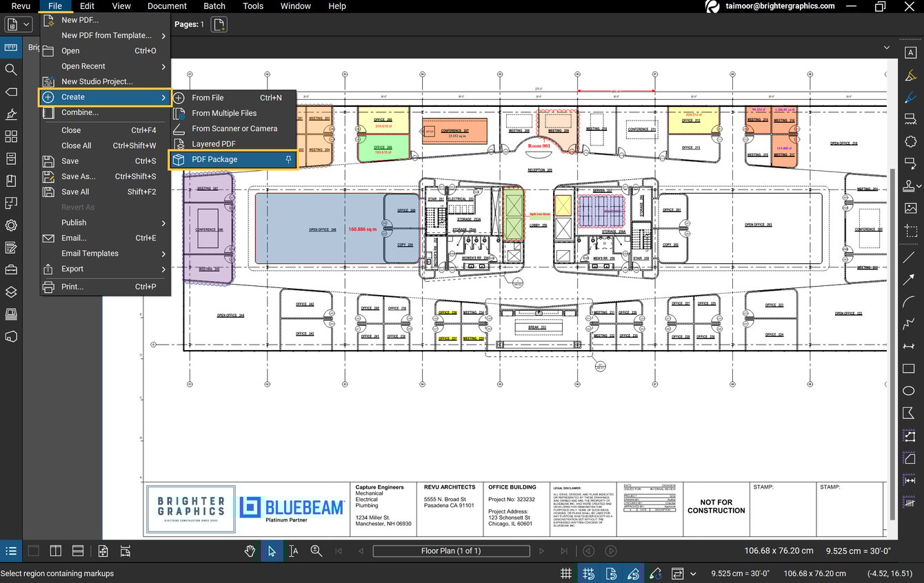
Task: Open the Search panel in the sidebar
Action: (x=11, y=70)
